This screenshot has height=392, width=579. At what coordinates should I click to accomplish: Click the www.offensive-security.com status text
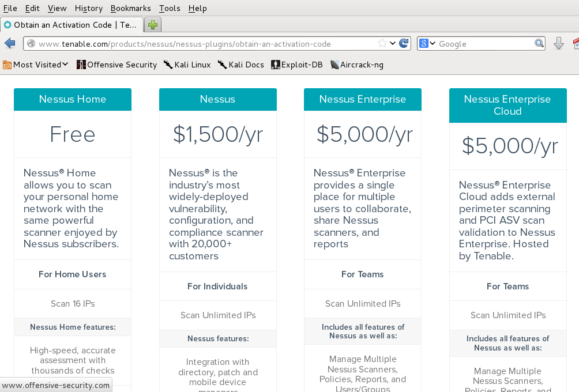point(56,385)
